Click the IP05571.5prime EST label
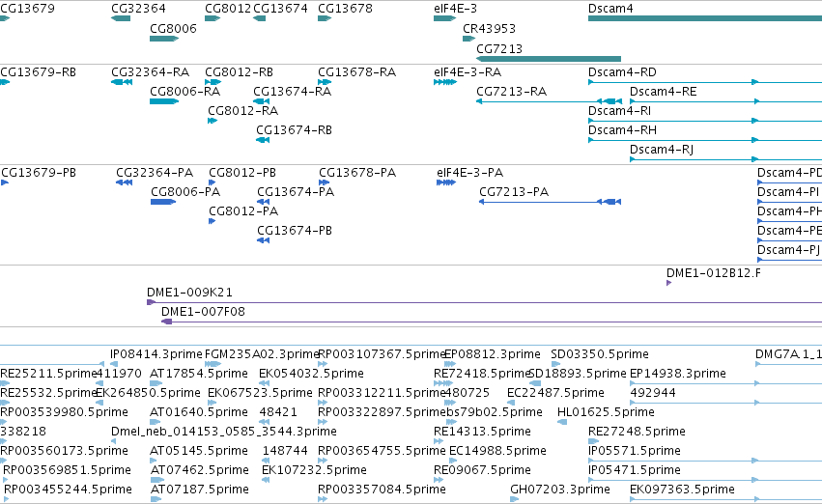The width and height of the screenshot is (822, 504). (x=635, y=451)
